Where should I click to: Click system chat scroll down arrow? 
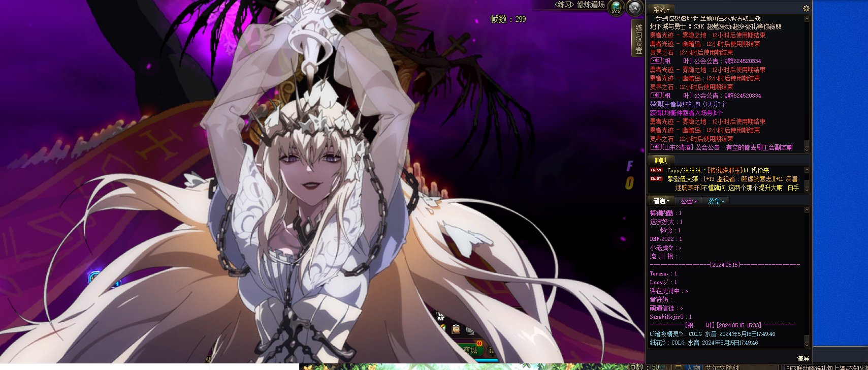(807, 149)
